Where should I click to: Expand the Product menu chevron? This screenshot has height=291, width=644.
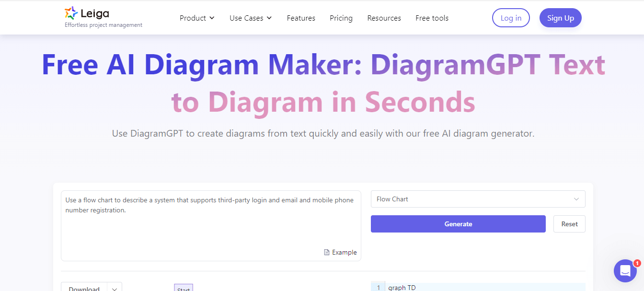point(212,18)
